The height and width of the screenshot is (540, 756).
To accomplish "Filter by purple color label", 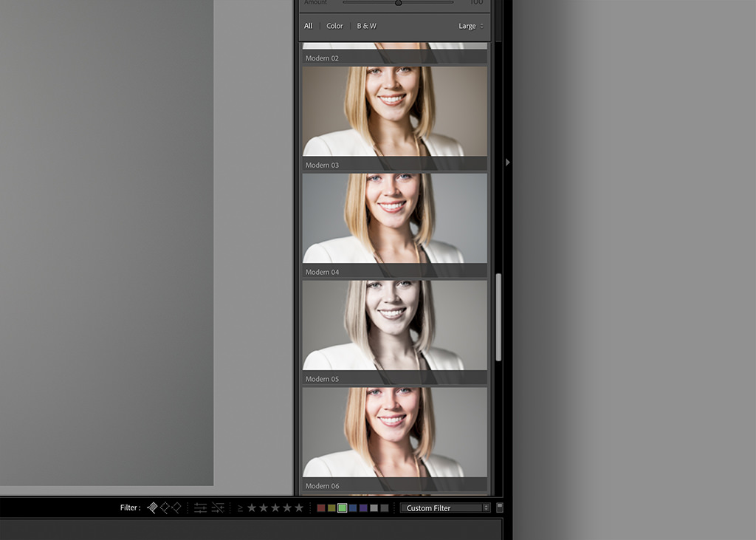I will [363, 508].
